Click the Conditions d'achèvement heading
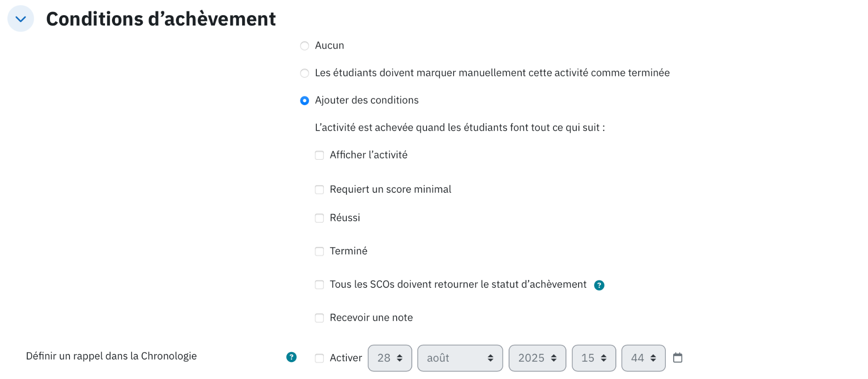 161,19
